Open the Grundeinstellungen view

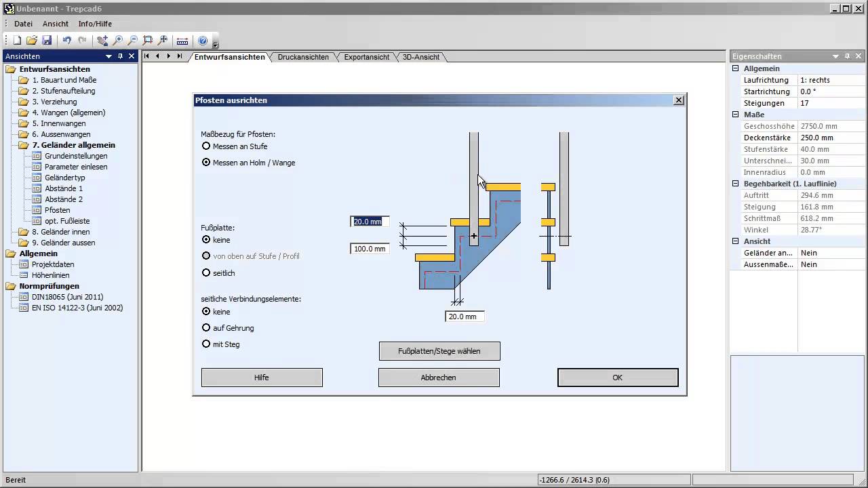pos(76,156)
